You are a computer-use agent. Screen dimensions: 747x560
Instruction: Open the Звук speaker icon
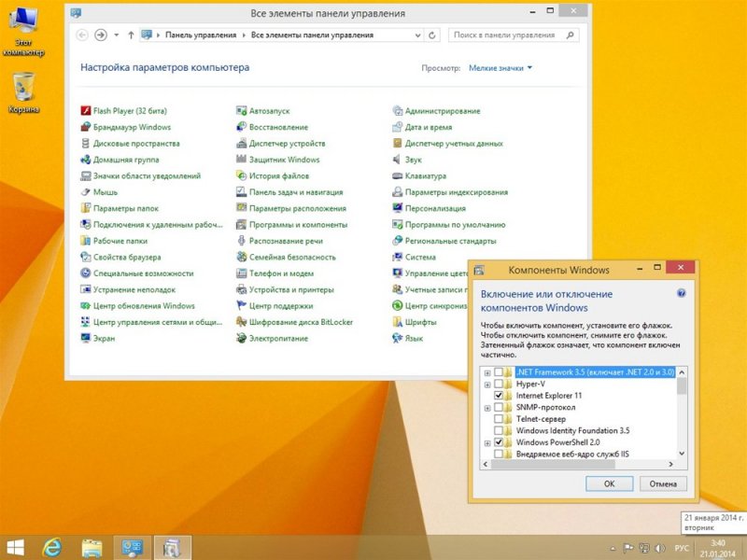click(398, 160)
